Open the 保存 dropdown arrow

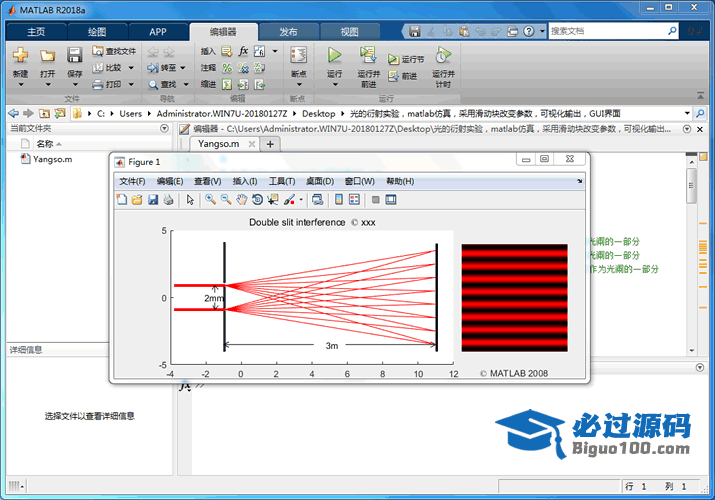(75, 85)
